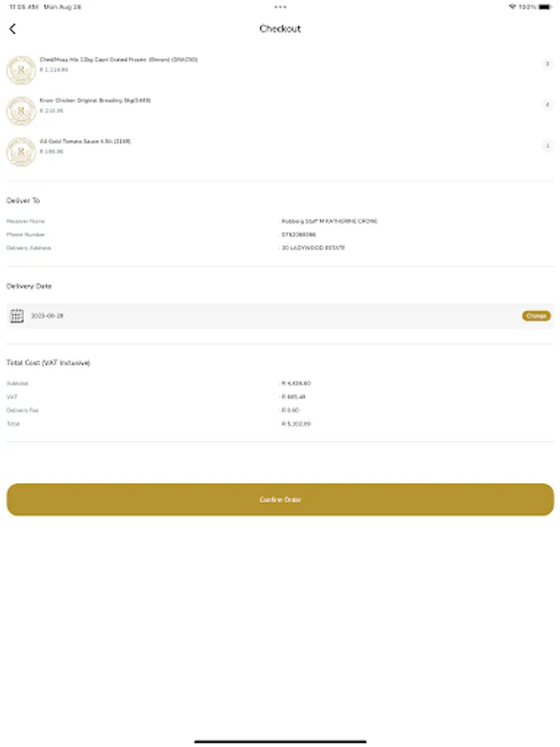Tap quantity badge for Knorr Chicken Breading

[x=547, y=105]
